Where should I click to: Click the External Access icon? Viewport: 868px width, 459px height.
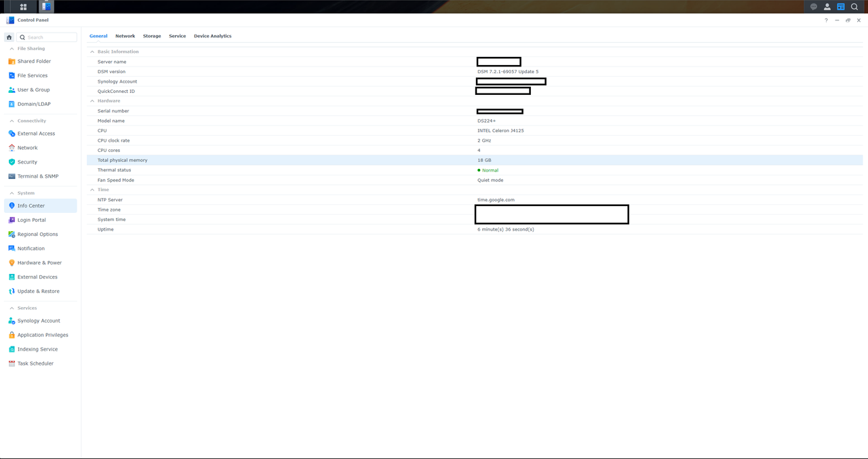tap(12, 134)
